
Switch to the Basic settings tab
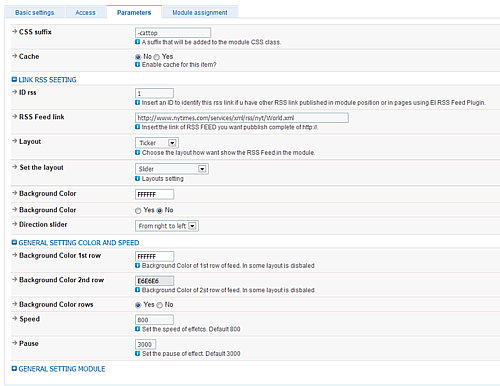coord(34,13)
